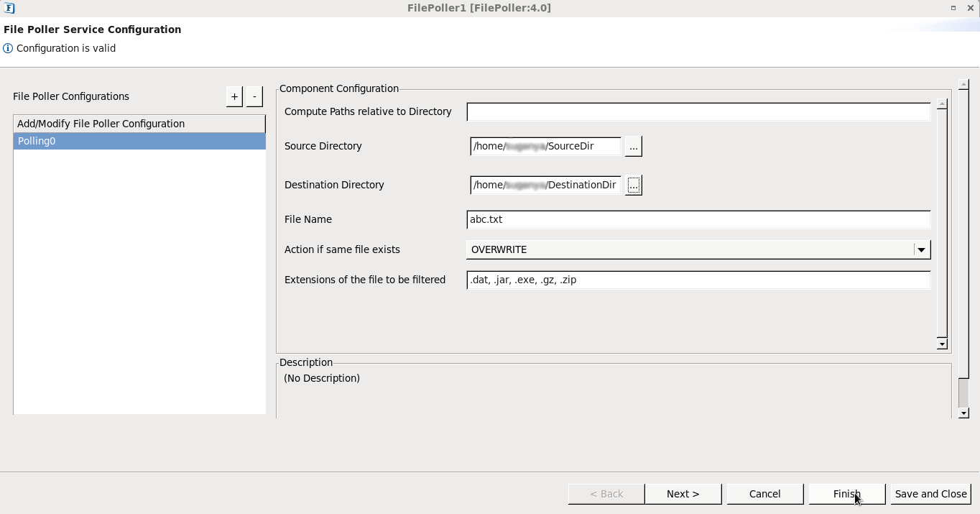Click the inner panel scroll down arrow
This screenshot has width=980, height=514.
(x=942, y=344)
